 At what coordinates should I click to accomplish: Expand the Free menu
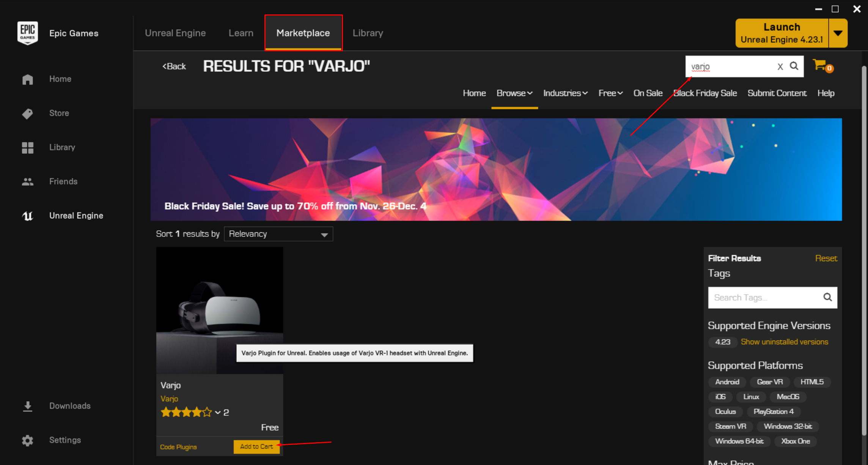[610, 93]
